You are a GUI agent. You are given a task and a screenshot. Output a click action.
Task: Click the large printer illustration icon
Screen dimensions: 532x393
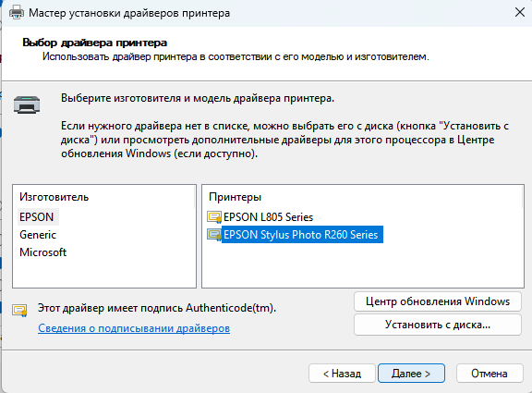click(27, 104)
